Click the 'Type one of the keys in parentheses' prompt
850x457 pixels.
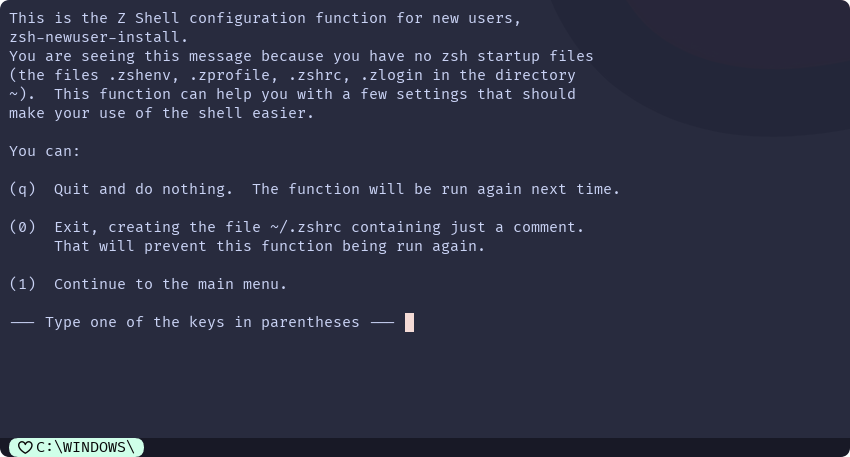pos(202,323)
